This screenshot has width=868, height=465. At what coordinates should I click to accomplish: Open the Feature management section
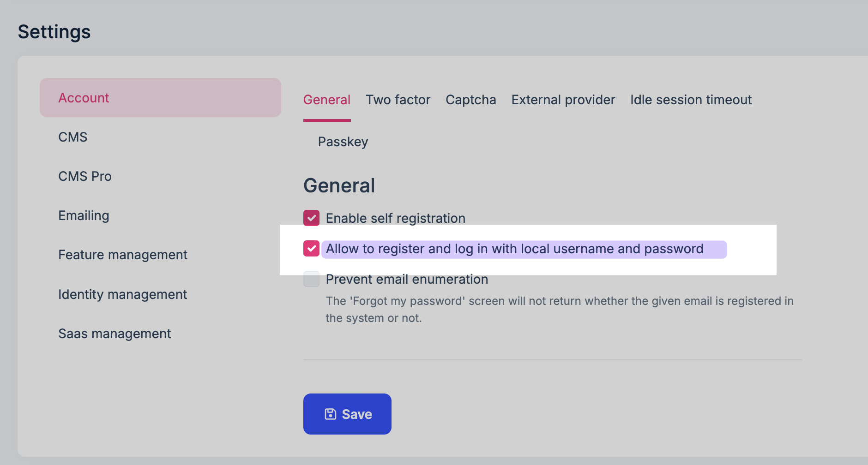click(123, 255)
